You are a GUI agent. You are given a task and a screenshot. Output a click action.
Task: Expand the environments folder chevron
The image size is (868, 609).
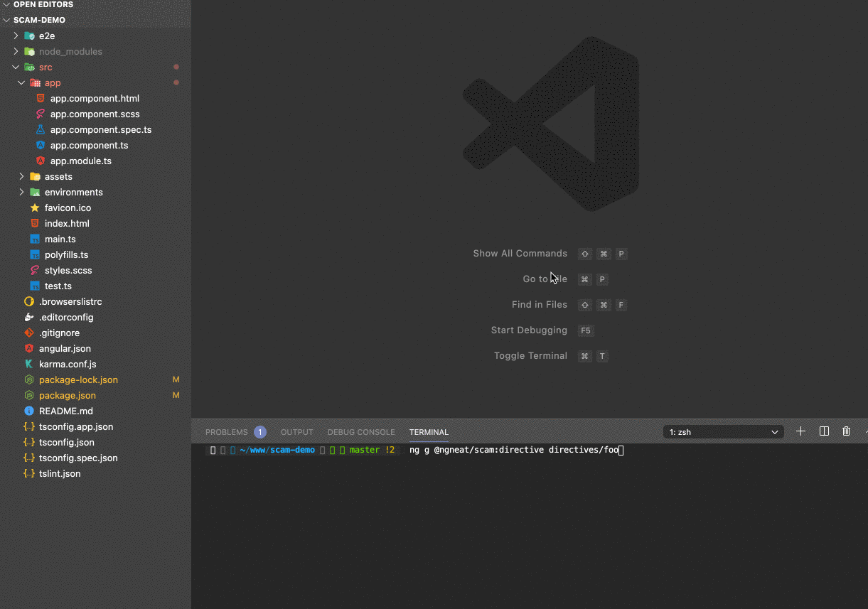(21, 192)
